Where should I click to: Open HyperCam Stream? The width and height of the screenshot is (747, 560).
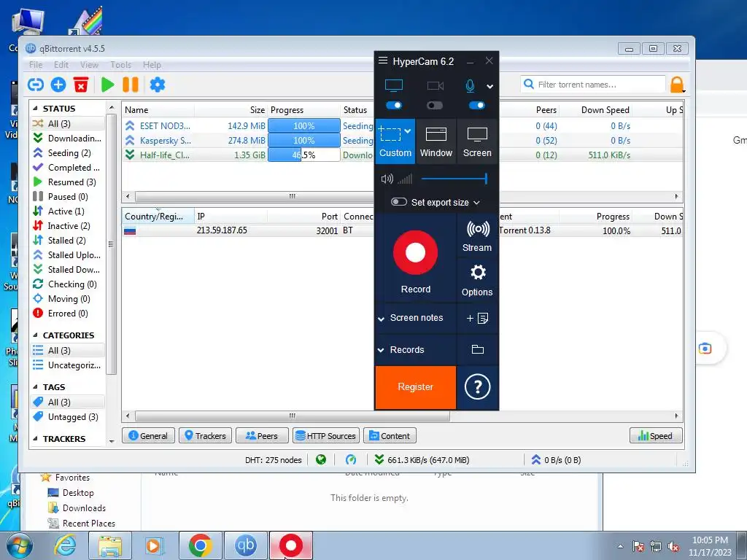tap(477, 237)
